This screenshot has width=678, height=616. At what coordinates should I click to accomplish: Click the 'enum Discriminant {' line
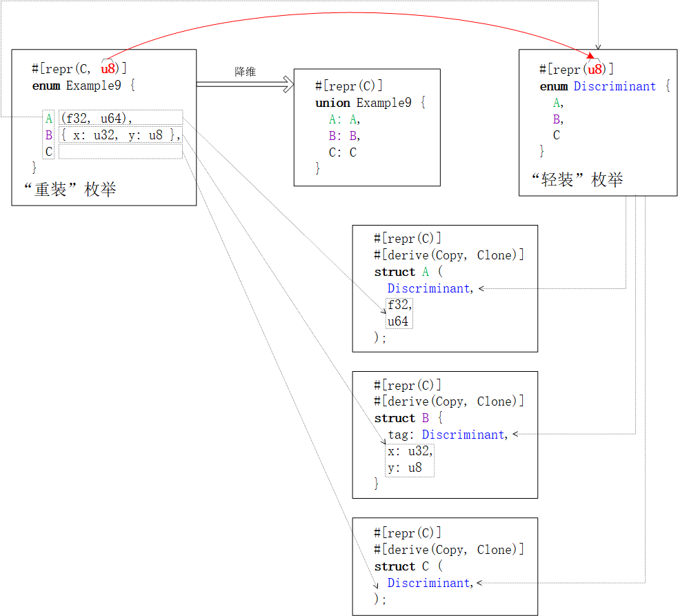tap(605, 86)
